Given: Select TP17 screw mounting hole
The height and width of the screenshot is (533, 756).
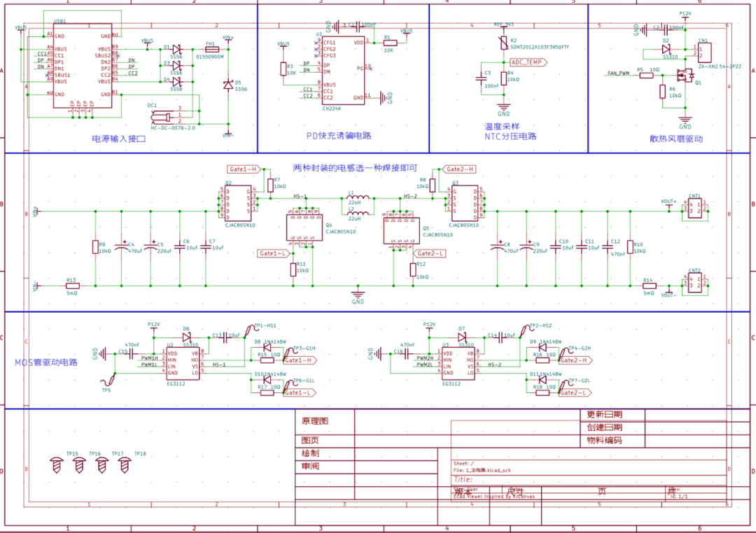Looking at the screenshot, I should pyautogui.click(x=101, y=465).
